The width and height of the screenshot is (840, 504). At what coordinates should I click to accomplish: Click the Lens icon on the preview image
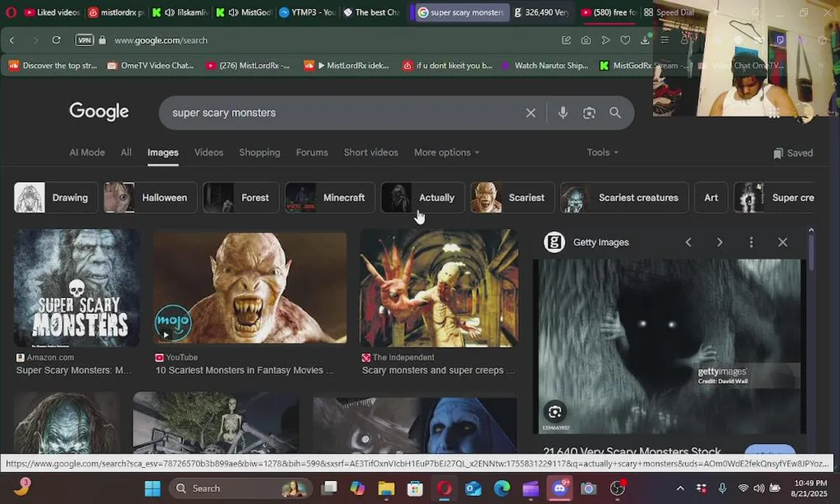(x=555, y=412)
